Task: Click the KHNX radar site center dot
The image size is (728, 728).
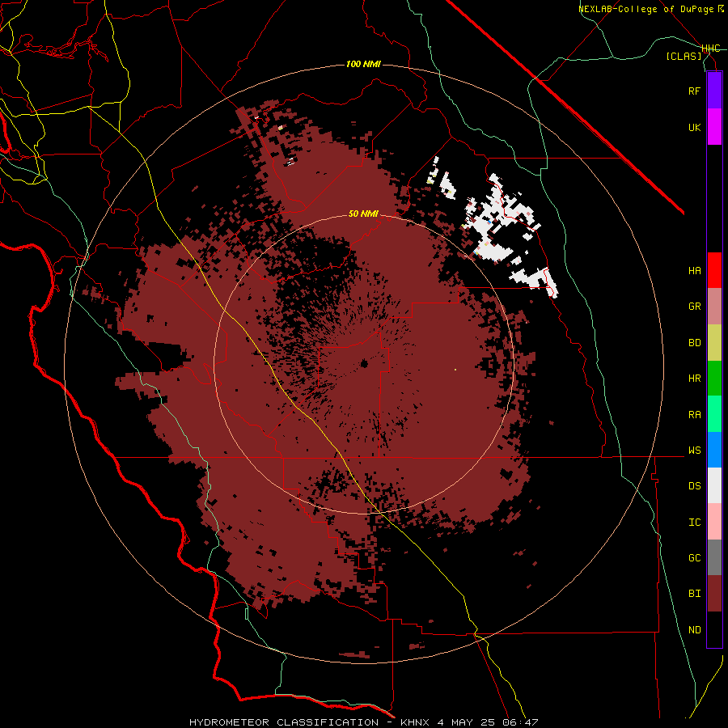Action: 364,363
